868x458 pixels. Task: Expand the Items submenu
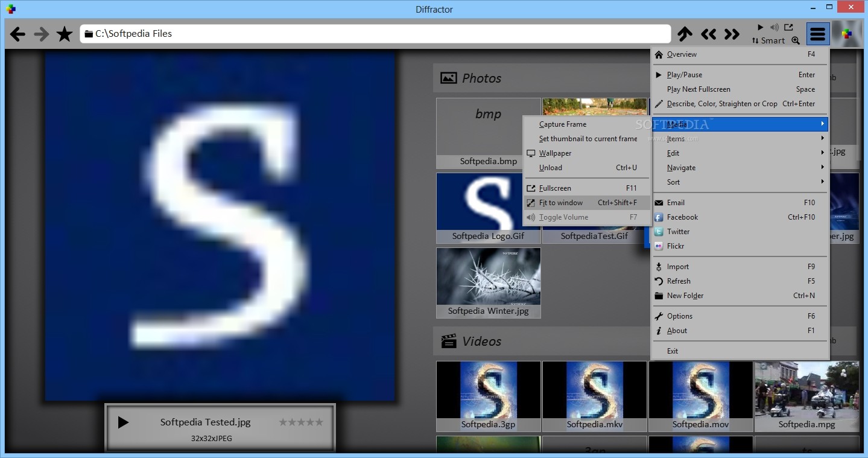click(x=740, y=139)
